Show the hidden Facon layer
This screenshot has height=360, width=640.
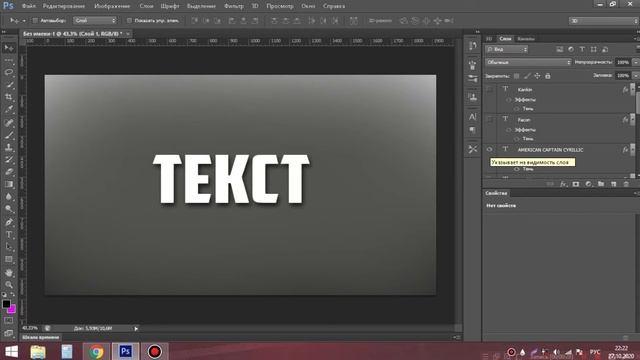[490, 120]
